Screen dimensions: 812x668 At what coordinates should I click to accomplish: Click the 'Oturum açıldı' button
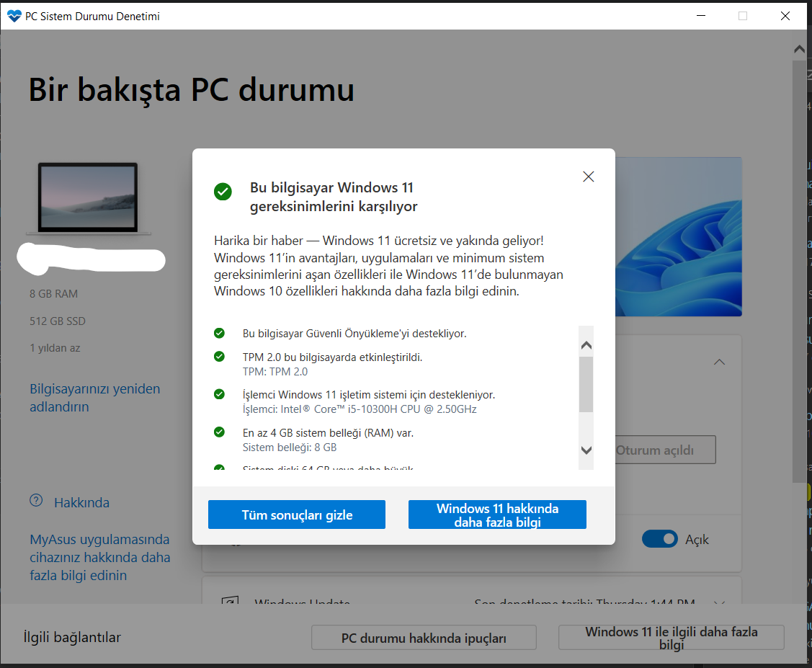(666, 450)
